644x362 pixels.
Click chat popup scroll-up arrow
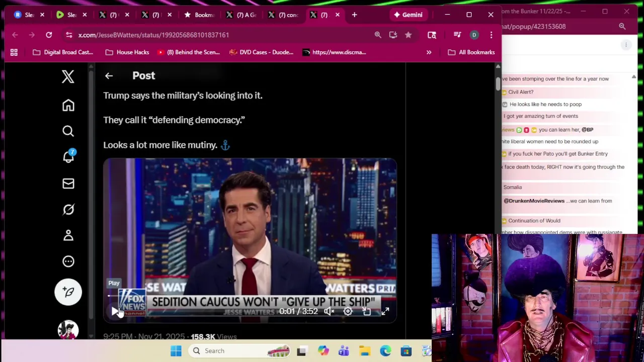pos(633,76)
